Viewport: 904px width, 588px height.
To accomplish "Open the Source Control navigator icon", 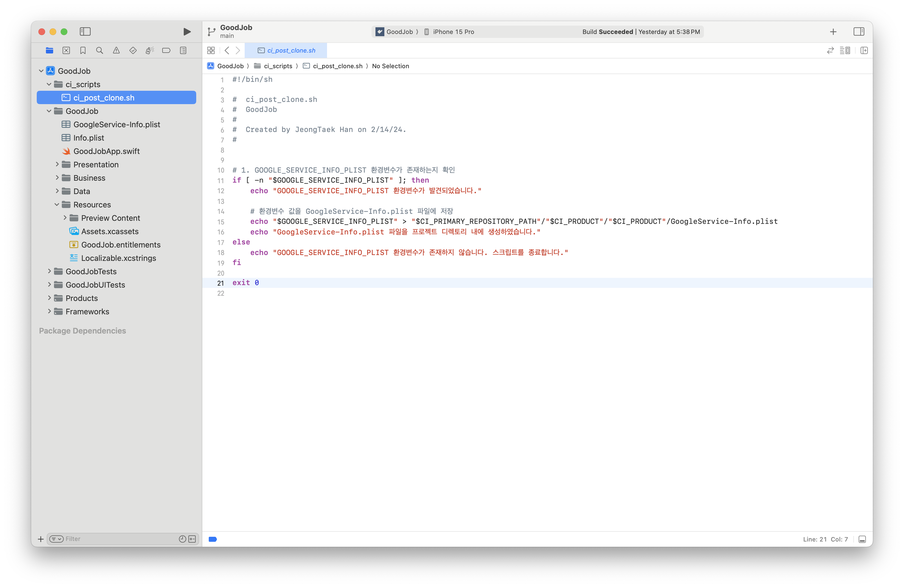I will (x=66, y=50).
